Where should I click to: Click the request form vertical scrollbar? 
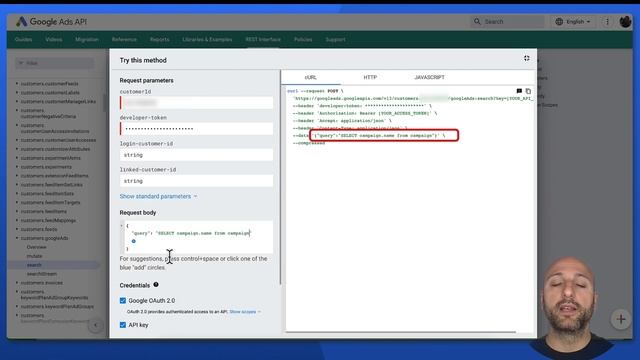280,178
